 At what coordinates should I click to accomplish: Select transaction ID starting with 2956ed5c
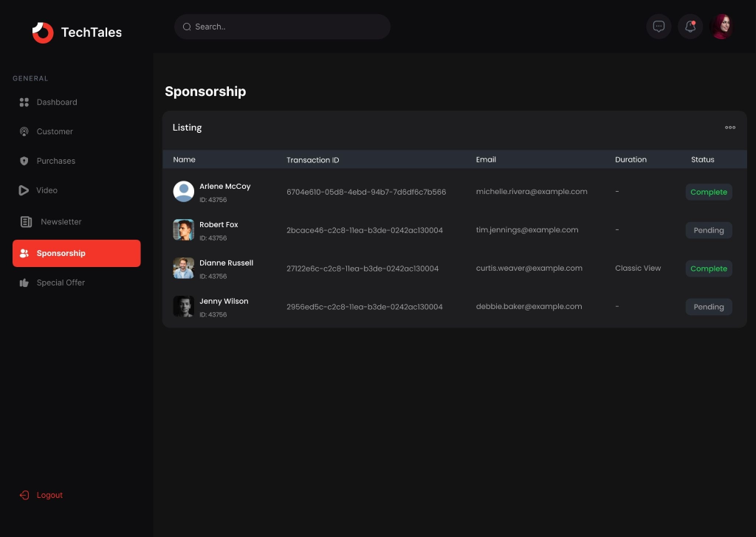click(x=365, y=307)
